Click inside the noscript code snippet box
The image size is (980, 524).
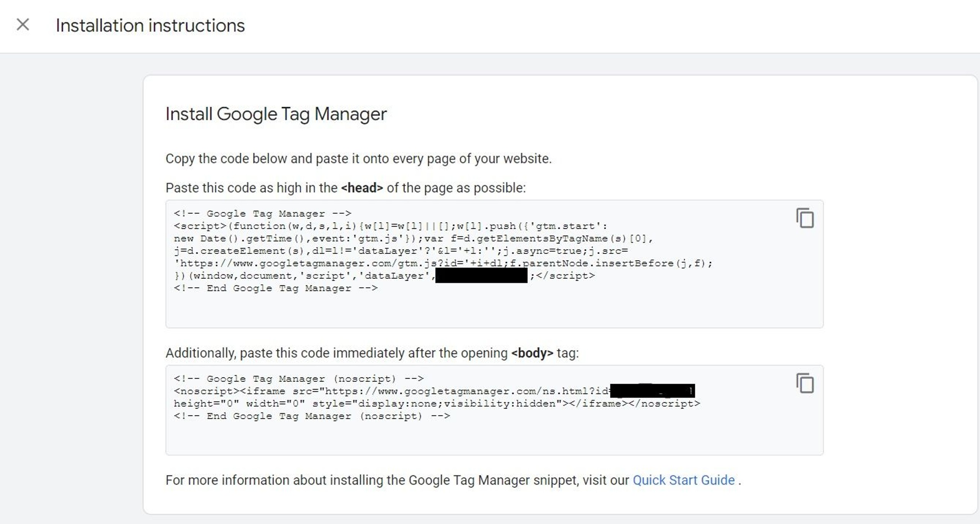[x=494, y=438]
